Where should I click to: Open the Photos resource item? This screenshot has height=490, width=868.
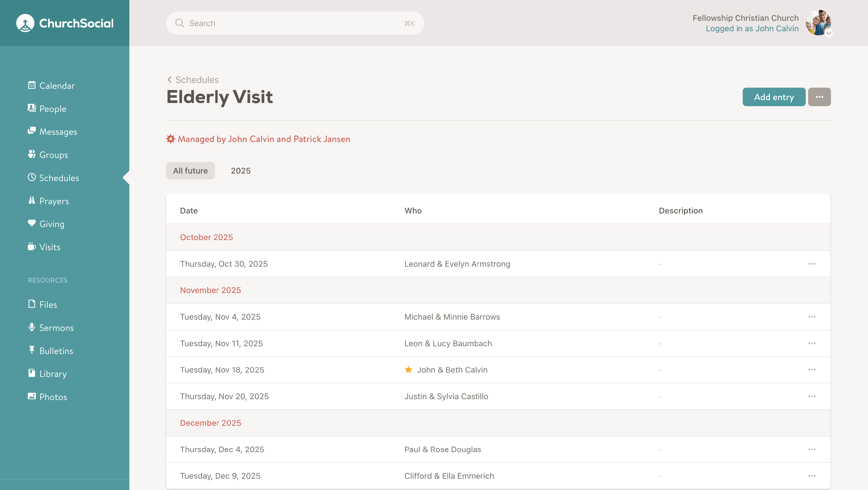click(x=53, y=397)
